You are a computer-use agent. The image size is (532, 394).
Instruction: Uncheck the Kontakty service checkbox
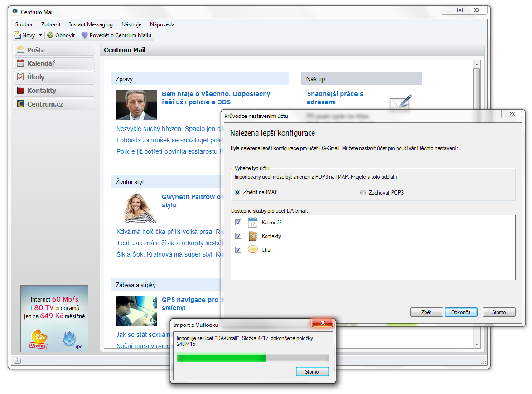(x=238, y=236)
